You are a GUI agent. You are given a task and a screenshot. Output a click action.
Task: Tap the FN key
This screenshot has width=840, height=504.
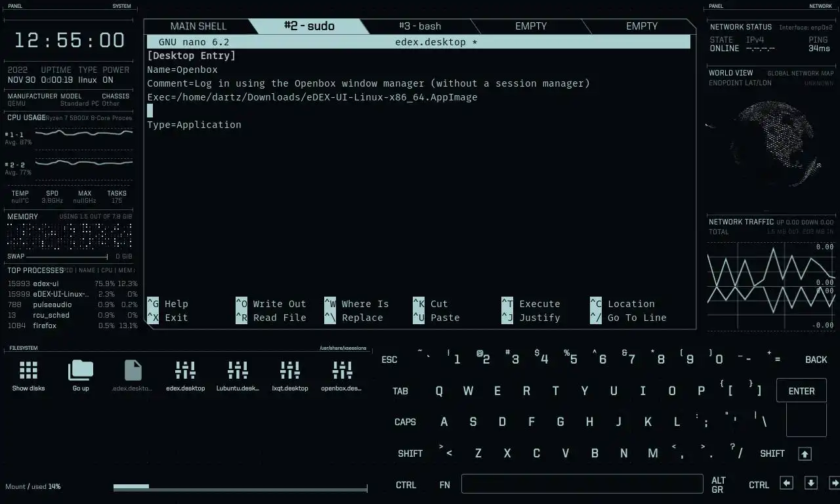[x=445, y=485]
